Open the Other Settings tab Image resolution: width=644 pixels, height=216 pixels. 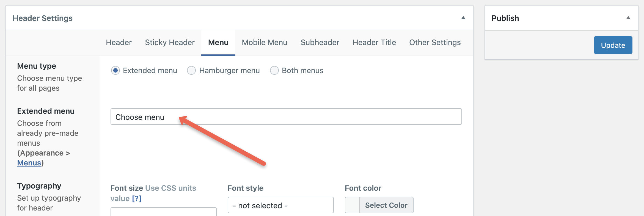coord(435,43)
